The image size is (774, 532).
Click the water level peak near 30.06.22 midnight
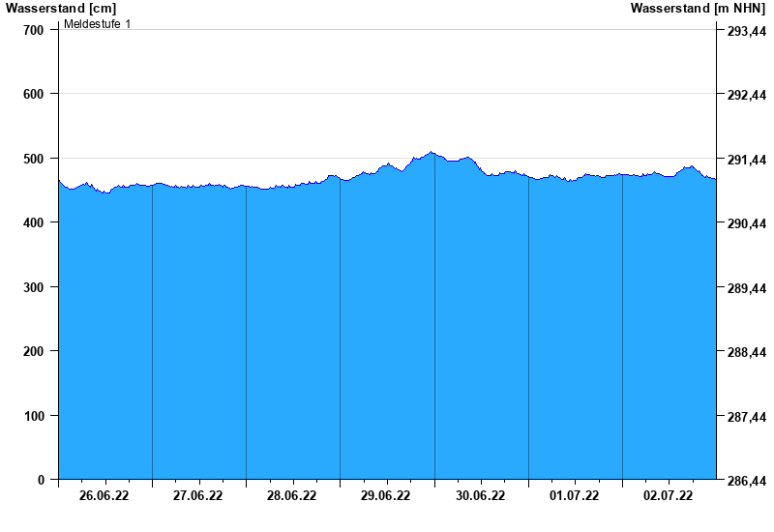coord(431,152)
